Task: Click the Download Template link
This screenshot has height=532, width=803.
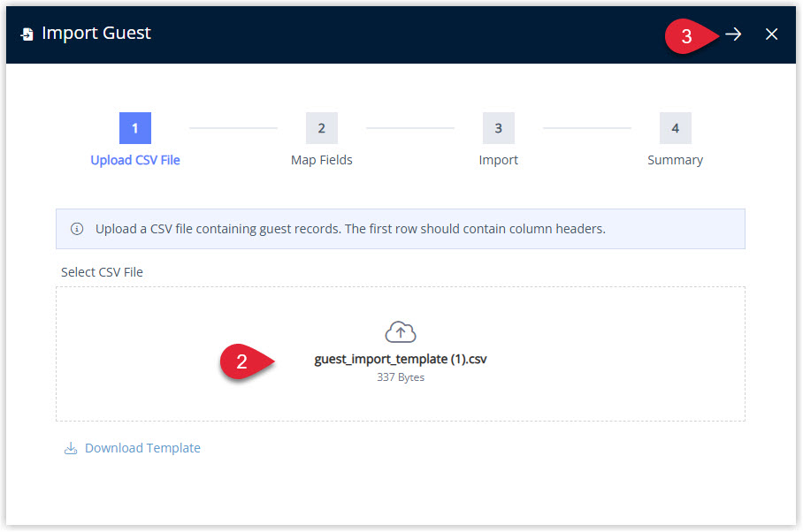Action: tap(142, 448)
